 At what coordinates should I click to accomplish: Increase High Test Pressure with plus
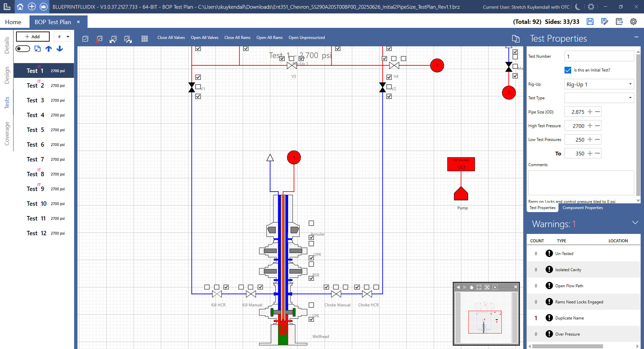[590, 126]
